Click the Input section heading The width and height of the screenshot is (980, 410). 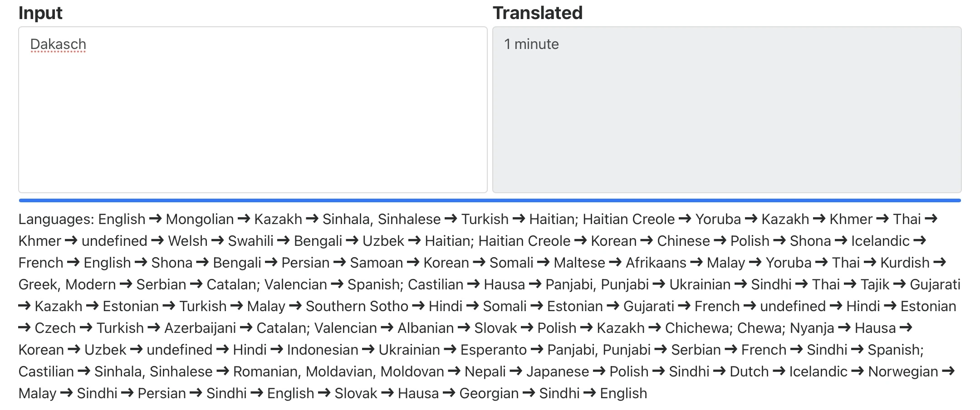40,12
